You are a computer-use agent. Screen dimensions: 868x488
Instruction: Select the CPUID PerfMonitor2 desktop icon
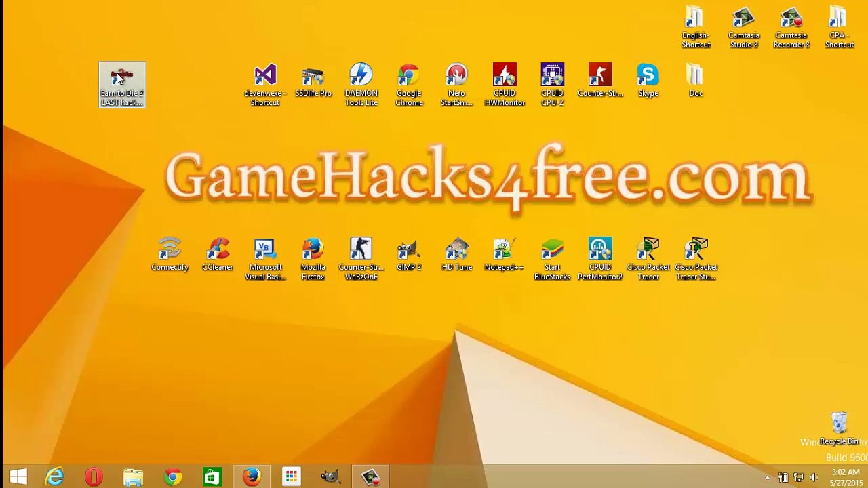coord(600,259)
